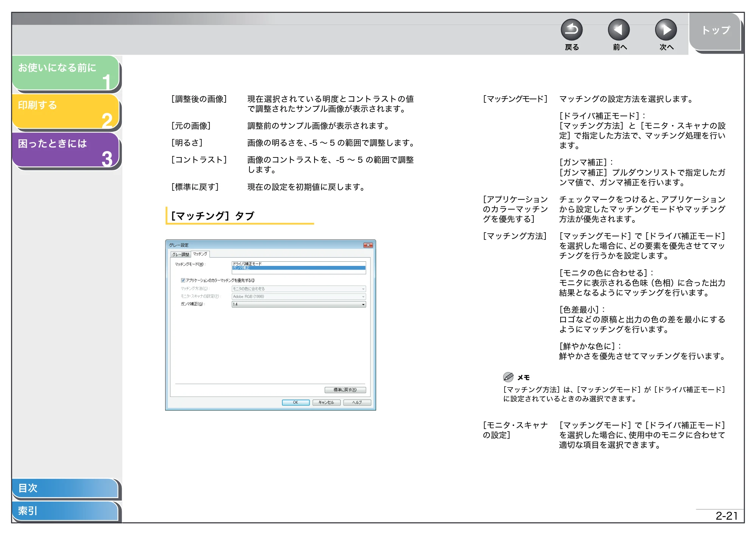Toggle アプリケーションのカラーマッチングを優先する checkbox
Screen dimensions: 756x534
coord(183,280)
